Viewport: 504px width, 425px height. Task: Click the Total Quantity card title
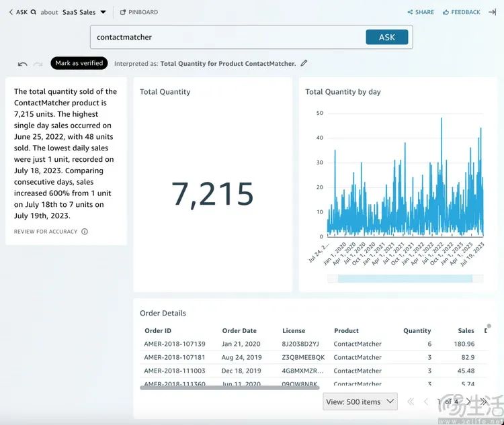click(x=165, y=92)
